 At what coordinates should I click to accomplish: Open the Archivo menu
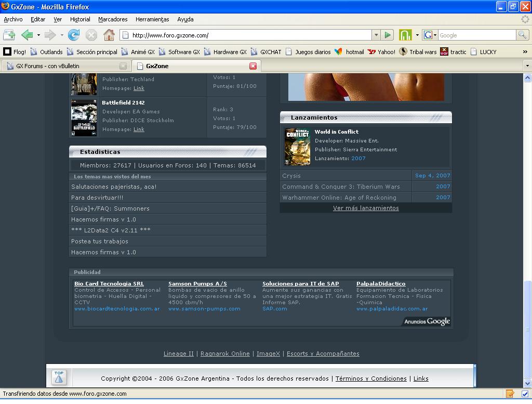pos(13,19)
